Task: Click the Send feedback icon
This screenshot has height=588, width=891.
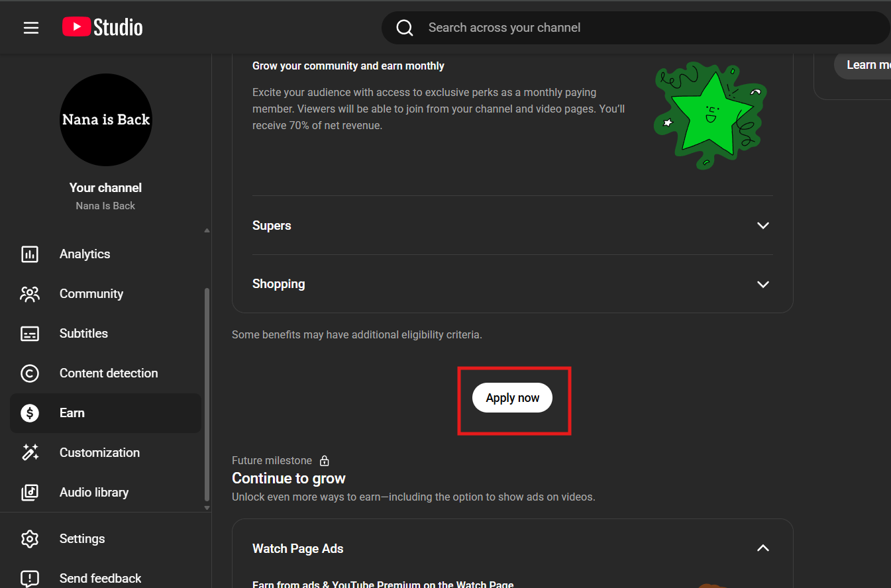Action: point(30,578)
